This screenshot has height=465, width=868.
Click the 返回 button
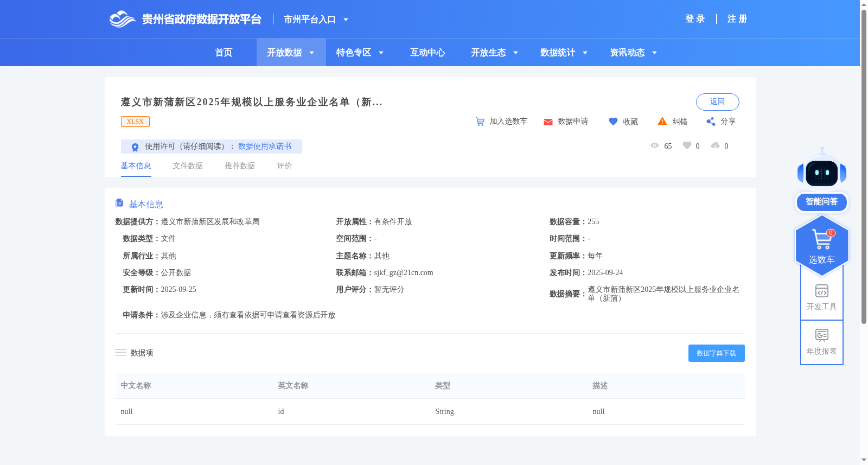[717, 102]
